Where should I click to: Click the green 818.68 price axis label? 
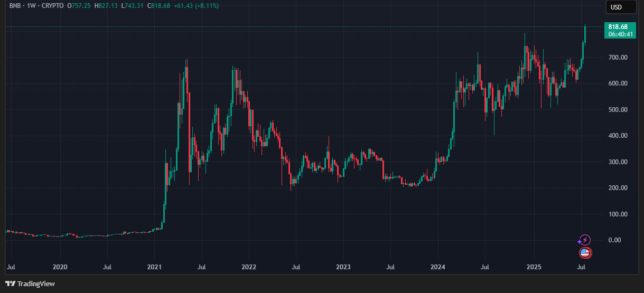[x=617, y=27]
